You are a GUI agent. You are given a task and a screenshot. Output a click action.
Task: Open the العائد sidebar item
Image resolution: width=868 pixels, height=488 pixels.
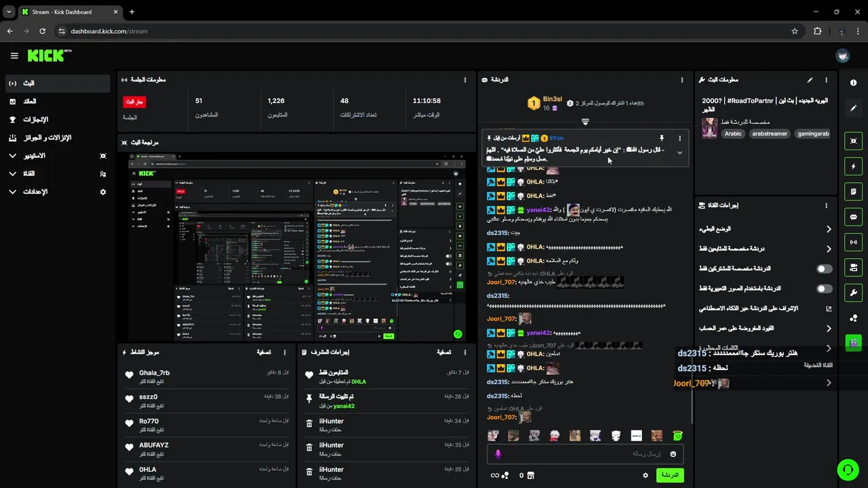pos(57,101)
